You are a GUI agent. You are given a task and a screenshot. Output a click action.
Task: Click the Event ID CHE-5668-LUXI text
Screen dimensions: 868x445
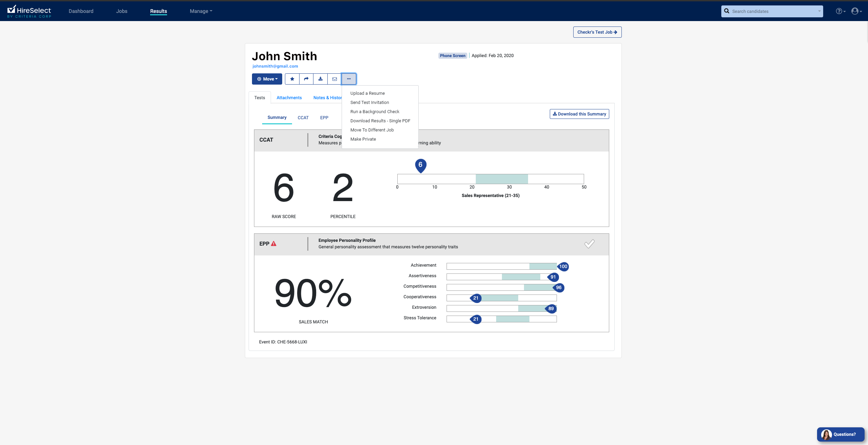coord(283,342)
